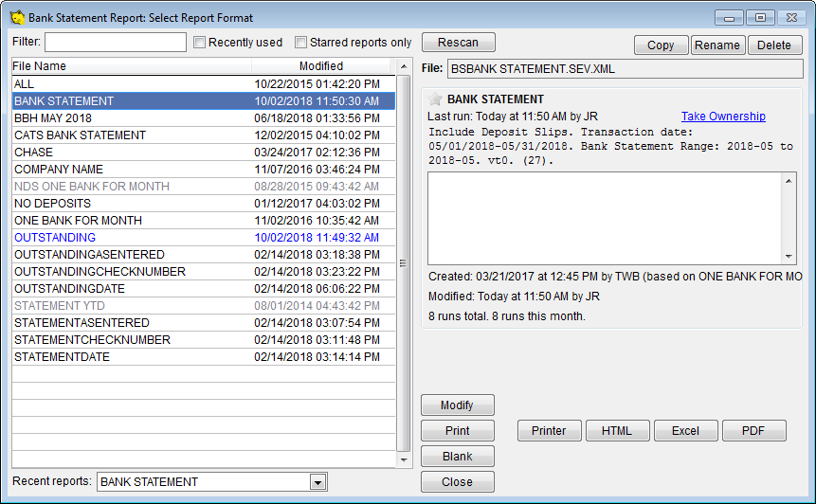Screen dimensions: 816x504
Task: Copy the selected report format
Action: pyautogui.click(x=661, y=45)
